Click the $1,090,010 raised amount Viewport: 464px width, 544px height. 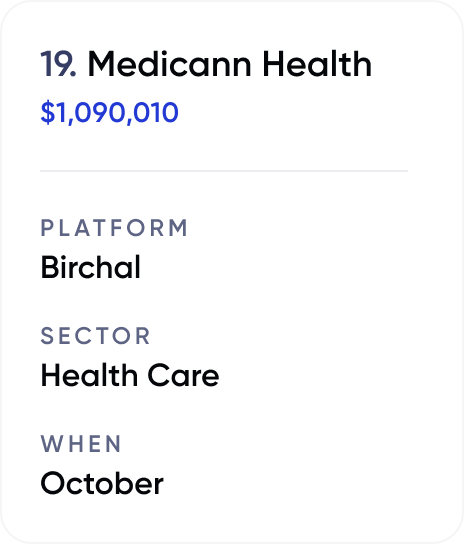[109, 112]
